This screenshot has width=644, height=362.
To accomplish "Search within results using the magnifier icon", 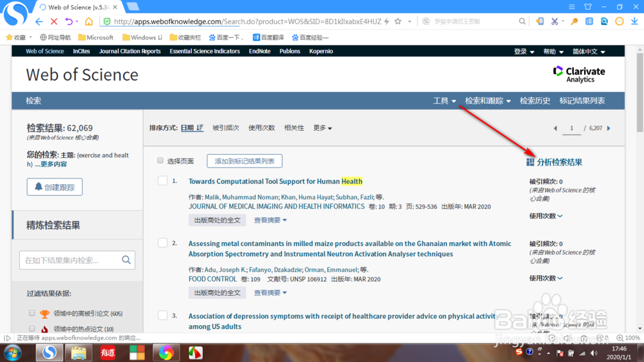I will (126, 260).
